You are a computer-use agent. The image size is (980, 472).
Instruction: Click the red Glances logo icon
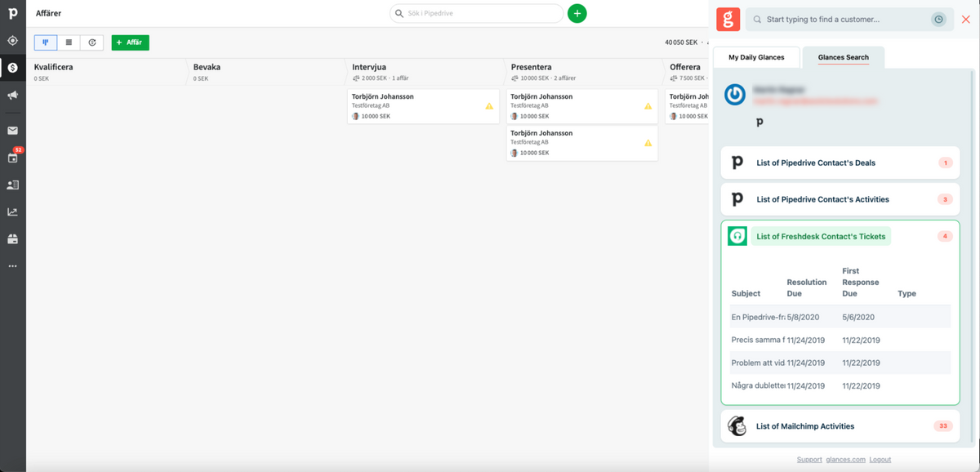pos(728,19)
